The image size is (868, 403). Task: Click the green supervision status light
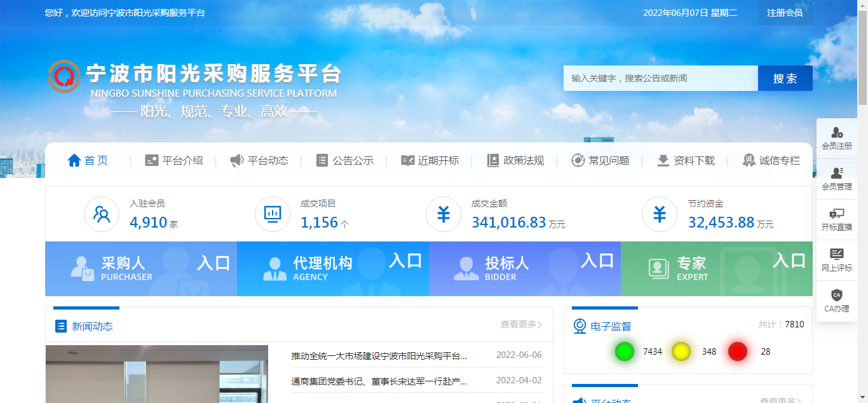[625, 352]
